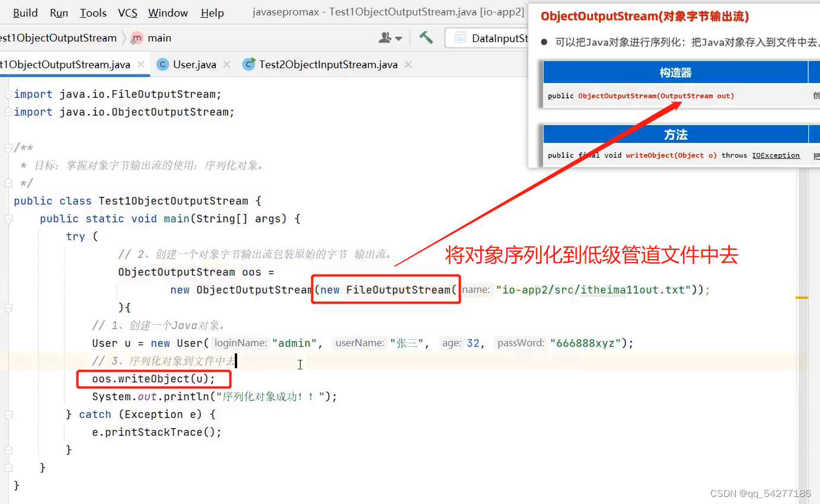Click writeObject(Object o) in the slide
Screen dimensions: 820x504
click(671, 155)
